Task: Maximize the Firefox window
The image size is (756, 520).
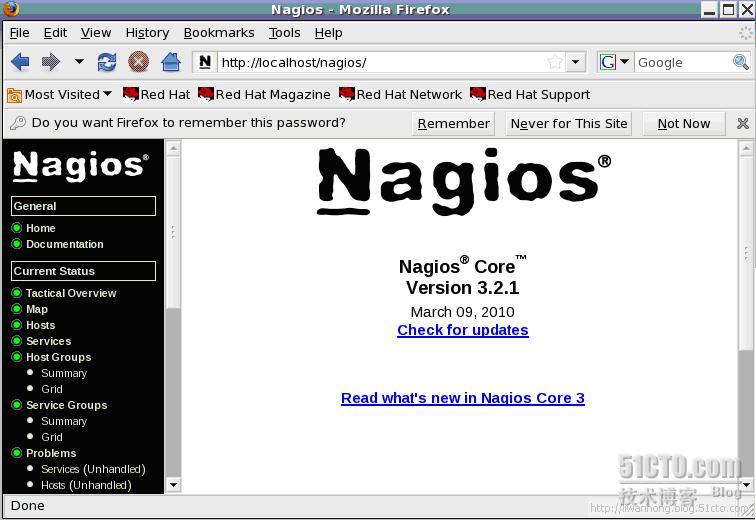Action: (729, 9)
